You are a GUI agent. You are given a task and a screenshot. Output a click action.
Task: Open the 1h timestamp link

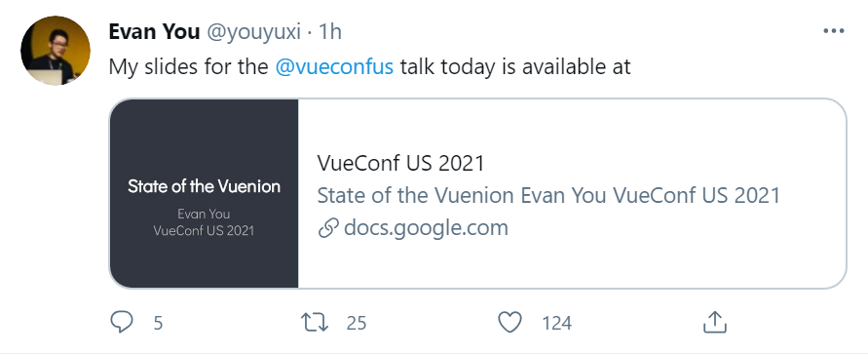pyautogui.click(x=330, y=31)
